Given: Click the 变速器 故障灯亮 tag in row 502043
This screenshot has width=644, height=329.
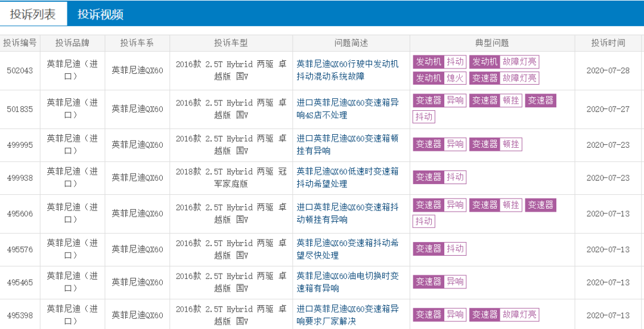Looking at the screenshot, I should pyautogui.click(x=504, y=78).
